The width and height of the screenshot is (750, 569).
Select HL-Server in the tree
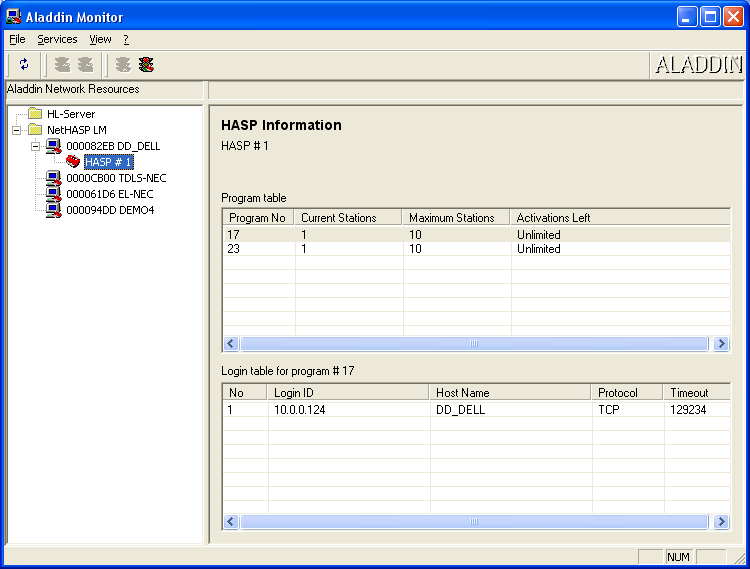click(71, 114)
